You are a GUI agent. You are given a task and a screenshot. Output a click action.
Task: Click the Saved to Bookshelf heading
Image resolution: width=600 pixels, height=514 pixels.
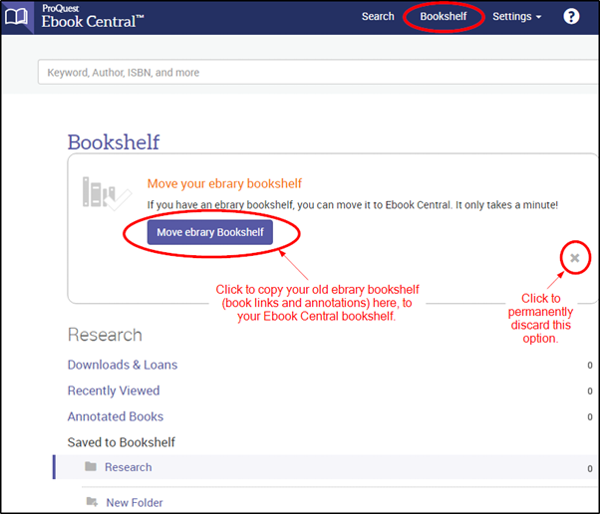tap(121, 442)
